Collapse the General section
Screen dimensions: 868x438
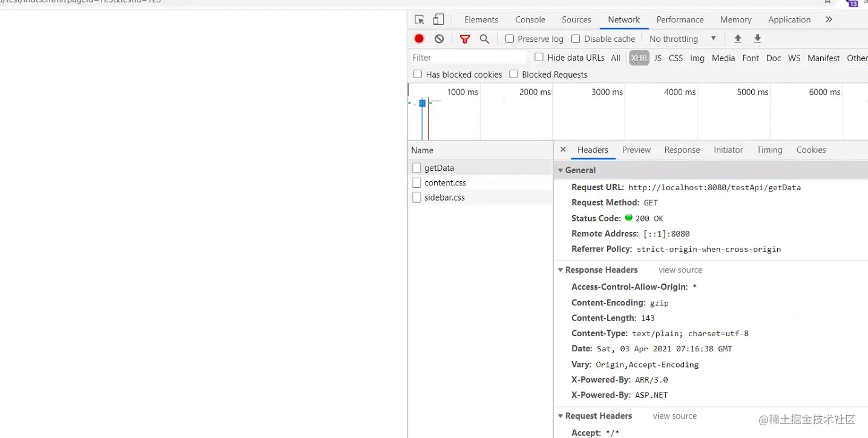pyautogui.click(x=561, y=170)
